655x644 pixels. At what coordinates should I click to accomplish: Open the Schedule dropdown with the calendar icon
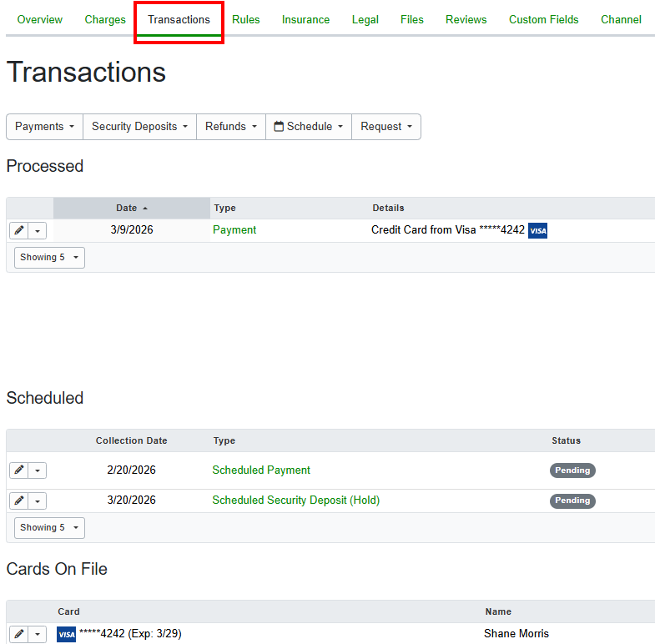coord(309,127)
